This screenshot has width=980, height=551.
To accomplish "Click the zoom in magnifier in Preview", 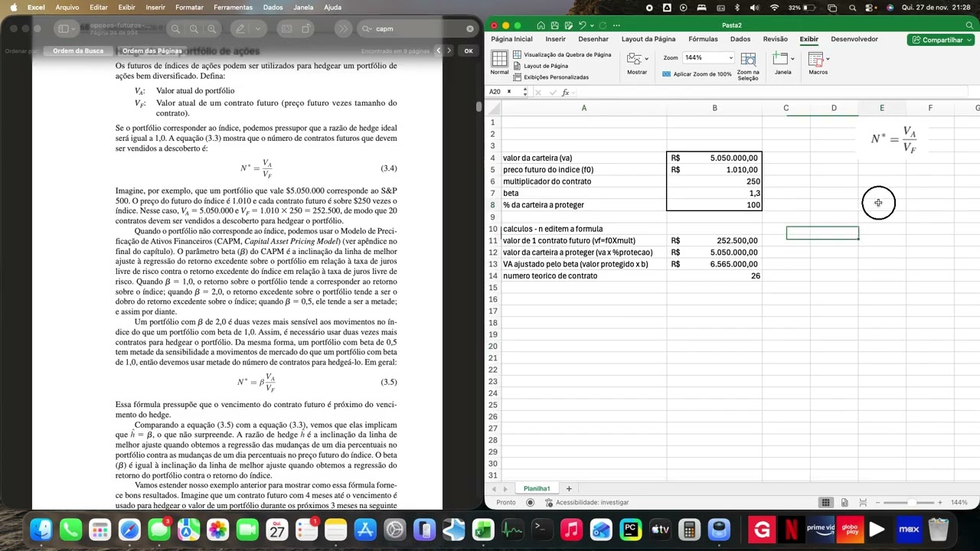I will [x=212, y=29].
